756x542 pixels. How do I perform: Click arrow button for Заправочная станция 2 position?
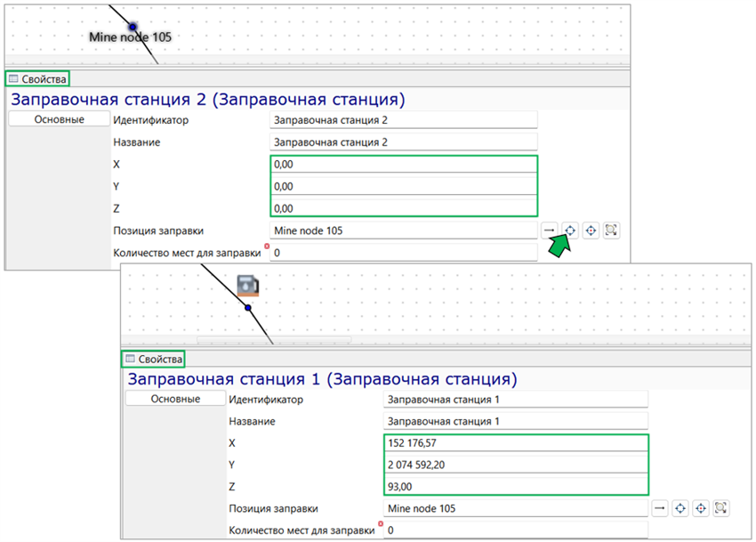coord(549,231)
